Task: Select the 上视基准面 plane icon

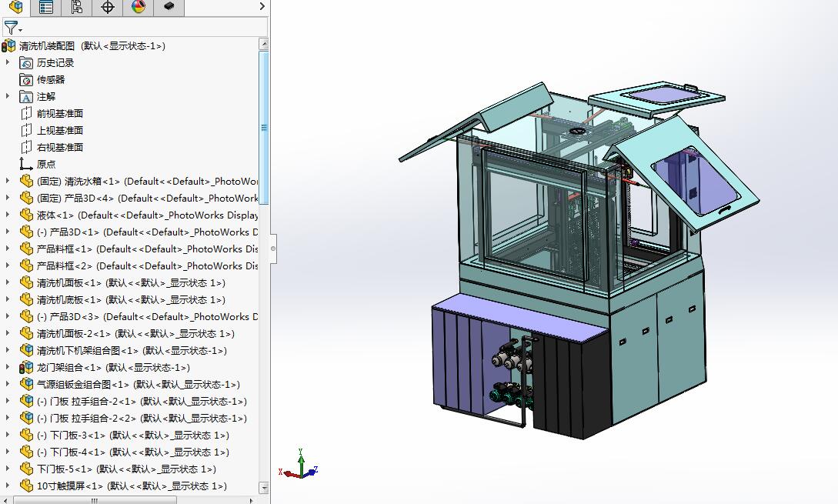Action: point(26,130)
